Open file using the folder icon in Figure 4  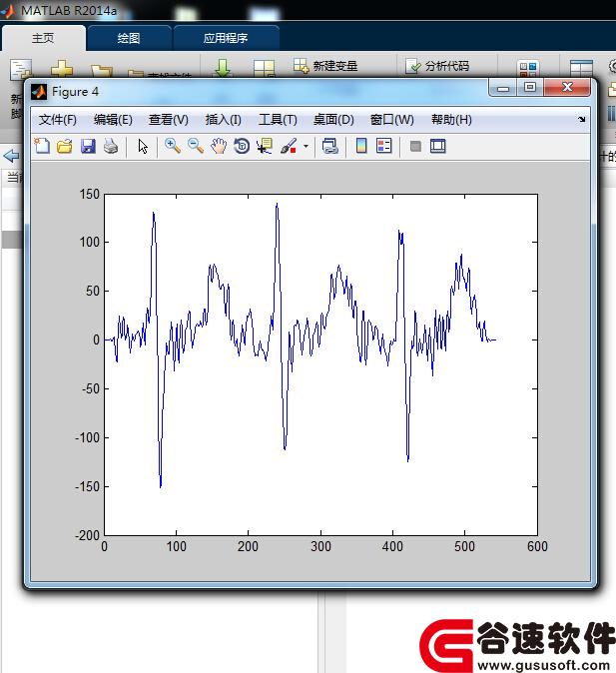pos(64,147)
